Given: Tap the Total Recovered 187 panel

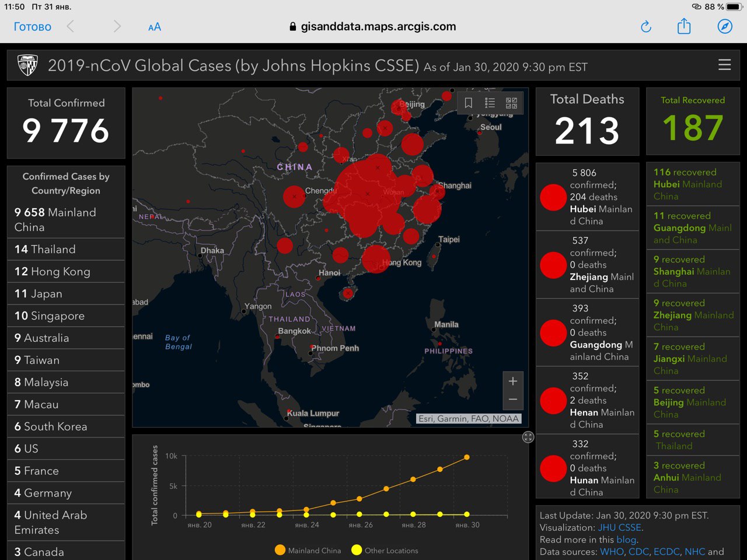Looking at the screenshot, I should coord(693,122).
